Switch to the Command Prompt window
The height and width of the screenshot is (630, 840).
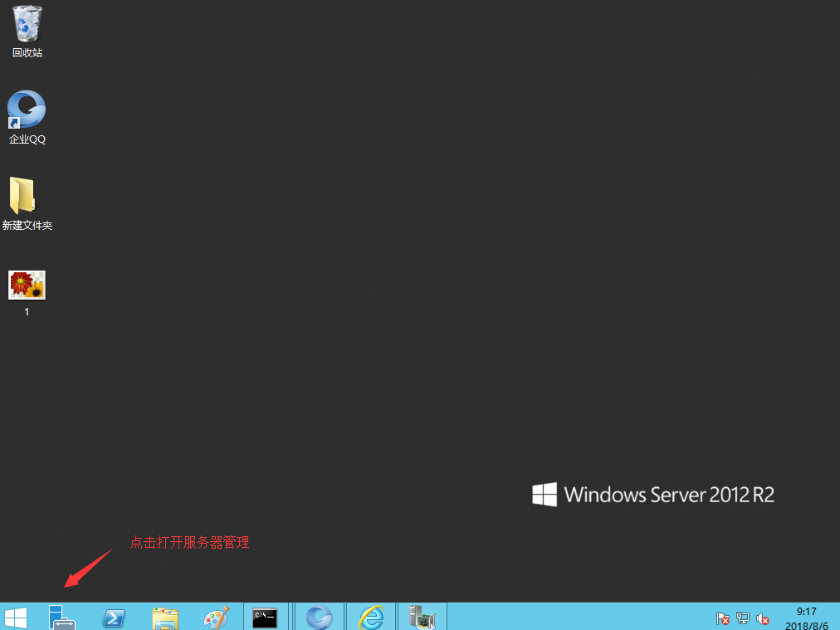click(x=265, y=617)
